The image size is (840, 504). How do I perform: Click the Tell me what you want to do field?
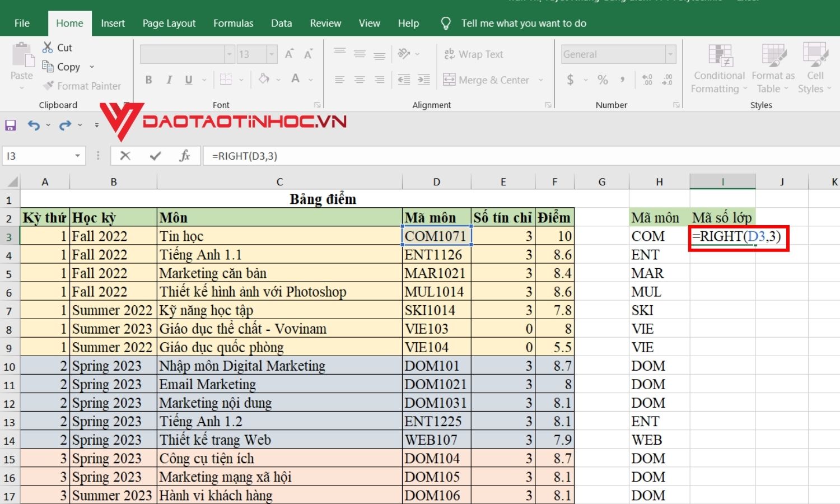point(524,23)
